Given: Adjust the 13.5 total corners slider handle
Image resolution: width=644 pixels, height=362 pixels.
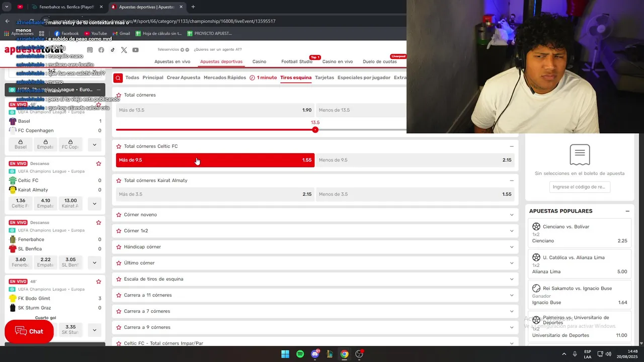Looking at the screenshot, I should tap(315, 130).
